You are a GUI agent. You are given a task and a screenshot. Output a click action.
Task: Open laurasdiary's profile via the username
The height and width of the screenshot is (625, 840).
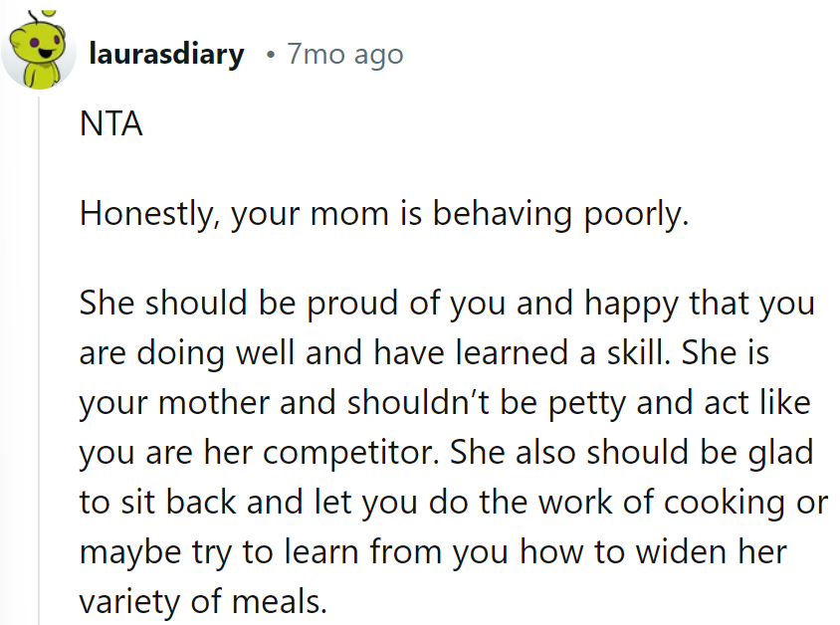(x=166, y=55)
